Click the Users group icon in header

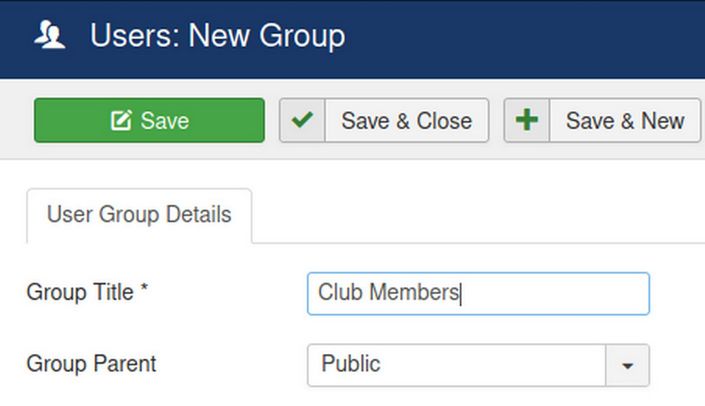[x=49, y=37]
